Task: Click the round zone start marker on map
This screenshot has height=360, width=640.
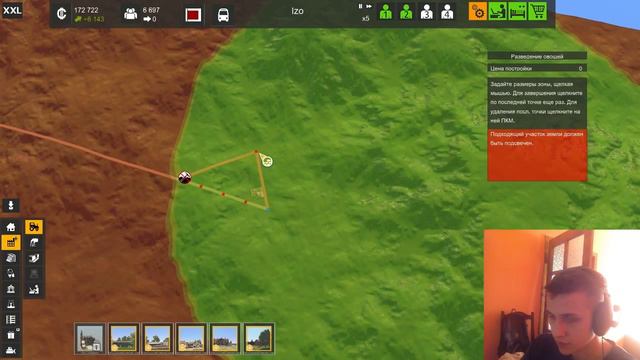Action: [184, 178]
